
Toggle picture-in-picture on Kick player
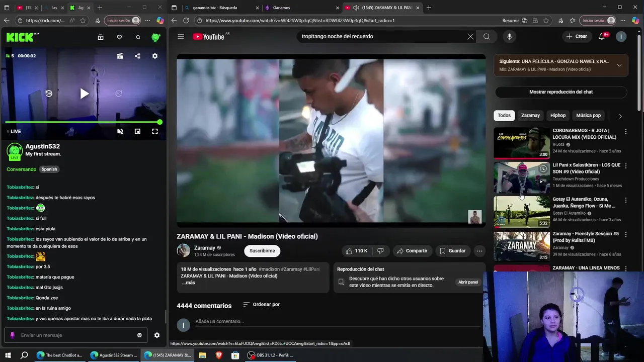point(137,131)
